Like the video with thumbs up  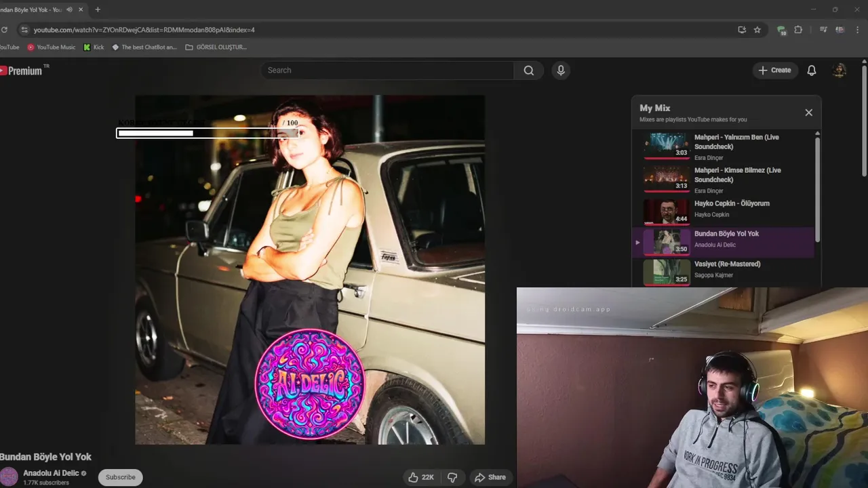[x=420, y=477]
